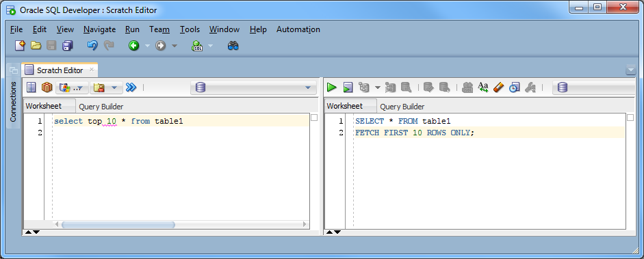Open the File menu
644x259 pixels.
pyautogui.click(x=16, y=29)
